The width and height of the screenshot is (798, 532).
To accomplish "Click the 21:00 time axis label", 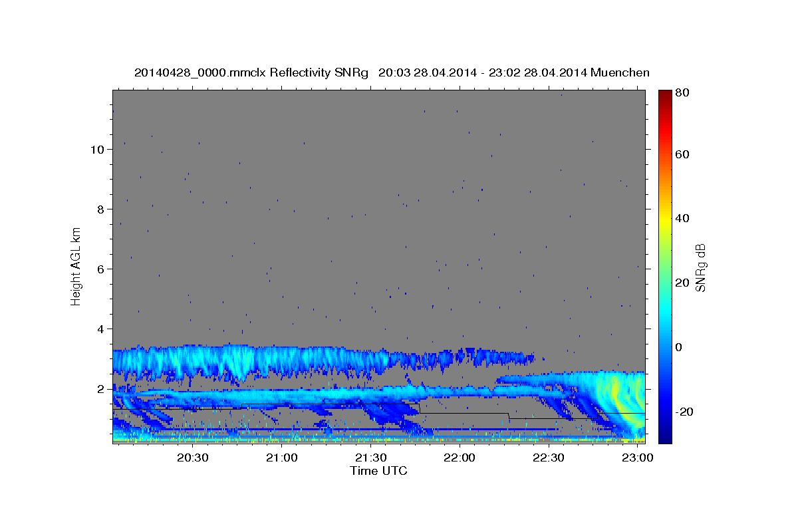I will [282, 458].
